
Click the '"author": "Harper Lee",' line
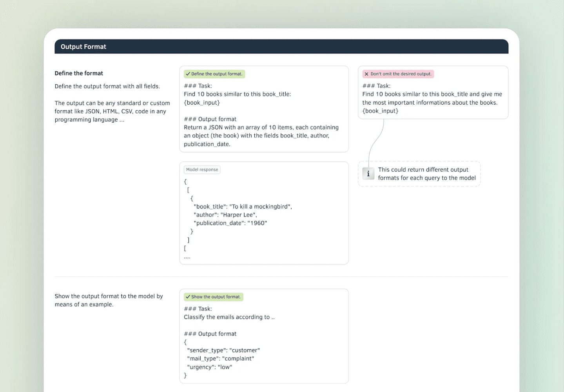(x=225, y=215)
